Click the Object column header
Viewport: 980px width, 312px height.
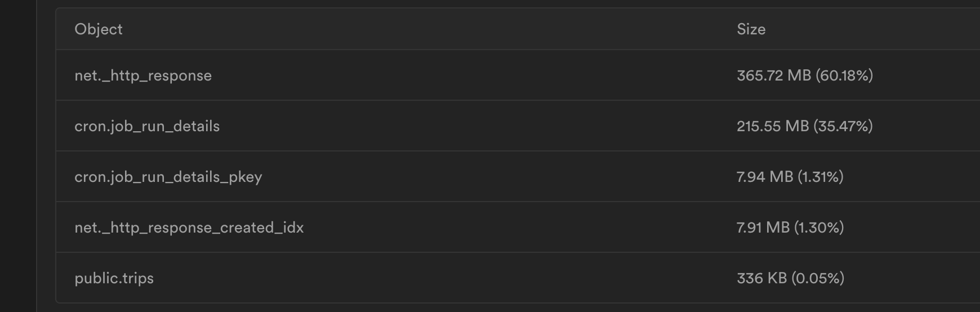[99, 29]
